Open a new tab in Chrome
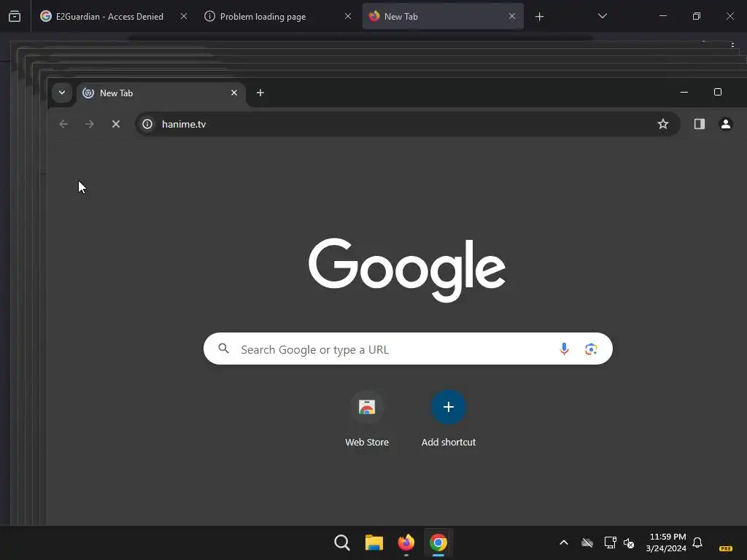Viewport: 747px width, 560px height. tap(260, 93)
